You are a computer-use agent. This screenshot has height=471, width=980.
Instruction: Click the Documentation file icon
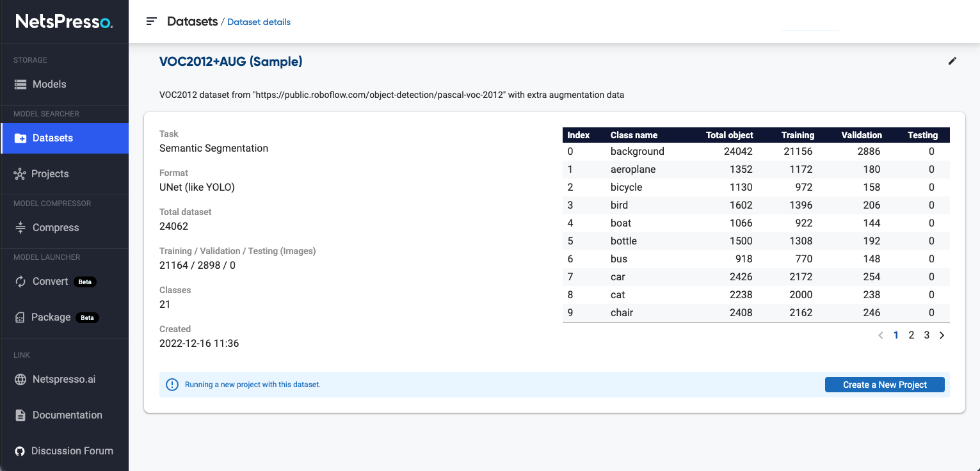[20, 415]
